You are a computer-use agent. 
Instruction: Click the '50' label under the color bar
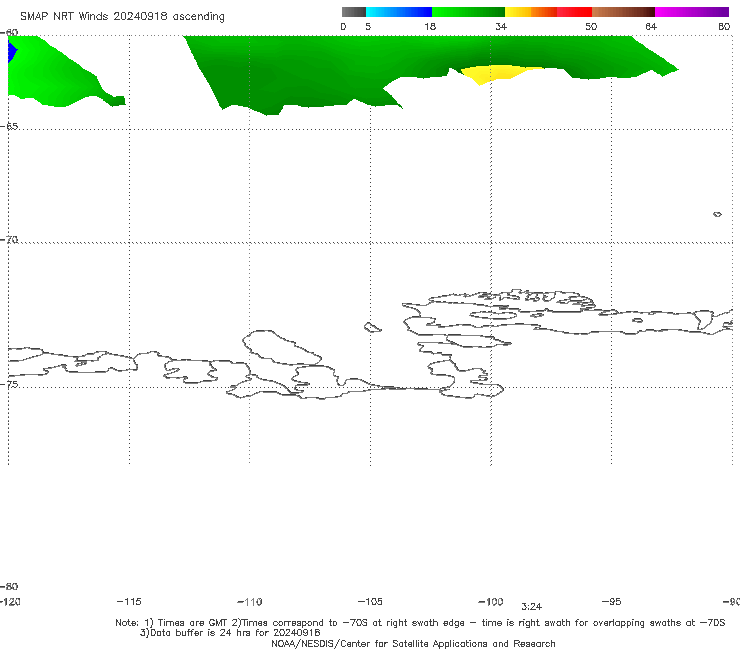coord(591,26)
